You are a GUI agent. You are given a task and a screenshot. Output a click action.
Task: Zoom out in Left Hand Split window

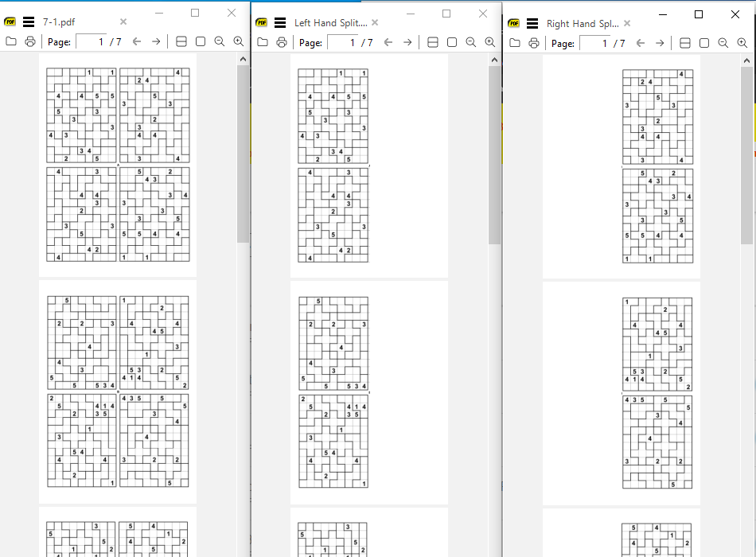[471, 42]
